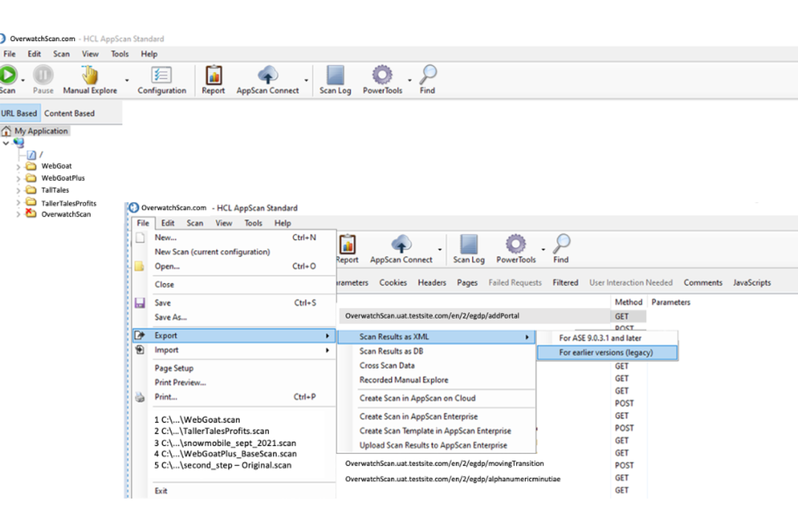Screen dimensions: 798x532
Task: Click PowerTools gear in front window
Action: click(515, 244)
